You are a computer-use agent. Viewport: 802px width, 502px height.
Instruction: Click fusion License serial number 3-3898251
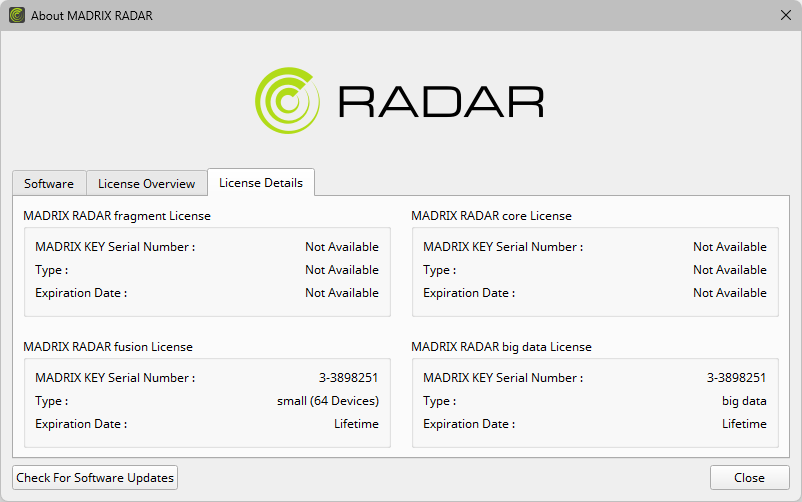348,378
